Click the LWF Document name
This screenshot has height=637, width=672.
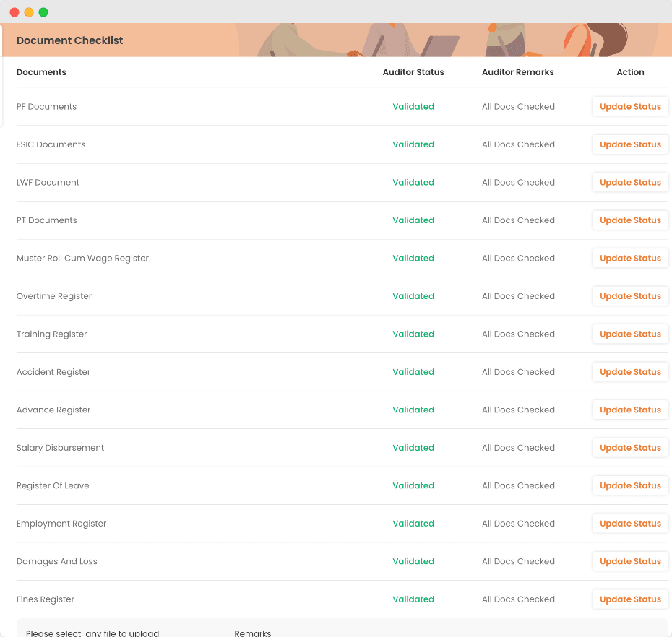click(48, 183)
